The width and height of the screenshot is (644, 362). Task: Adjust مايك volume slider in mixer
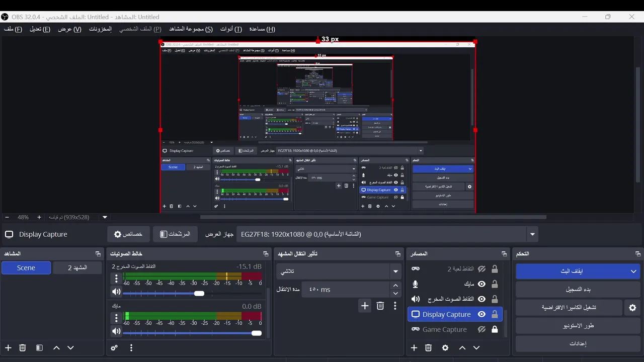pos(192,332)
